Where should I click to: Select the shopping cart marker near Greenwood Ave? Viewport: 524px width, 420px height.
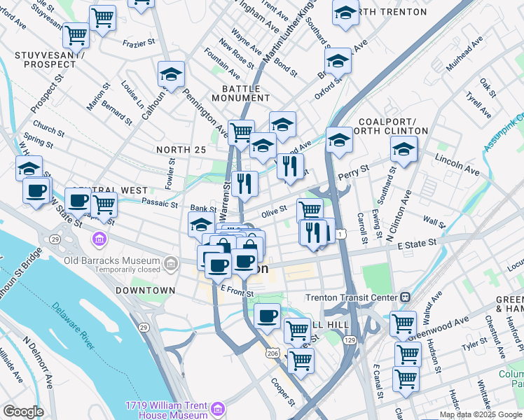click(x=404, y=325)
